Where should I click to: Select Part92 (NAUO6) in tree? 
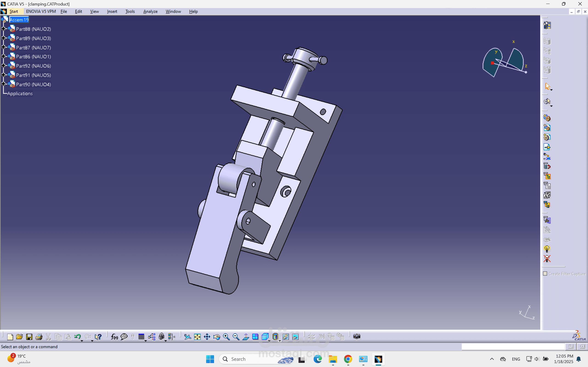pyautogui.click(x=33, y=66)
